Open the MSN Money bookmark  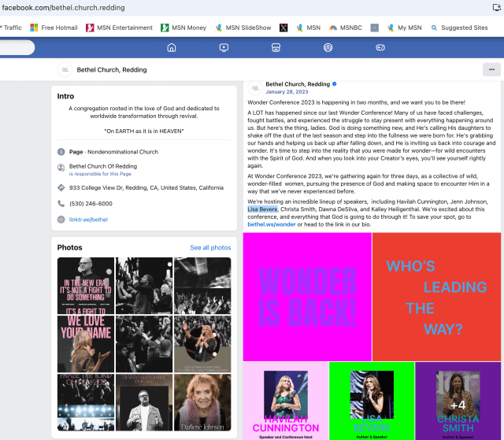(x=183, y=28)
